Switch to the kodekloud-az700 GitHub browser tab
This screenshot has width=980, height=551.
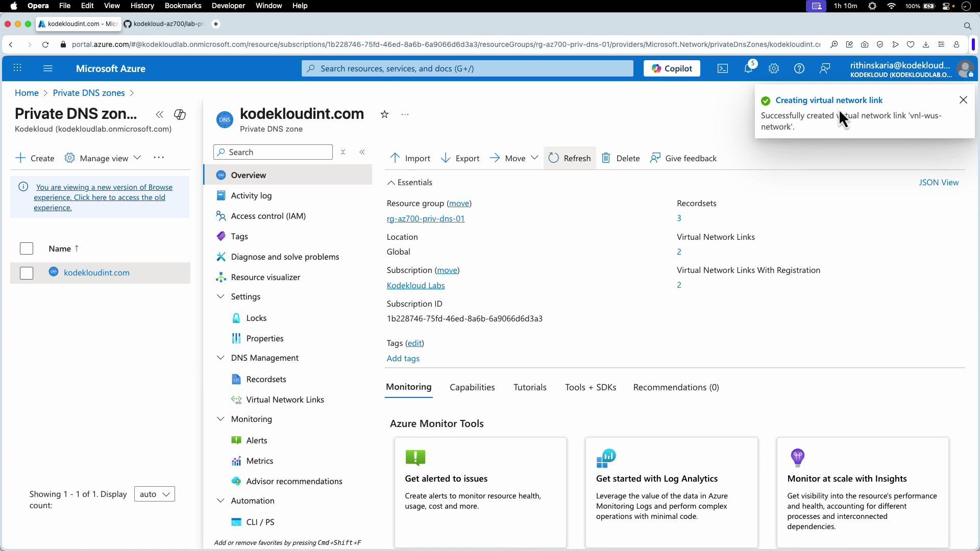(164, 24)
